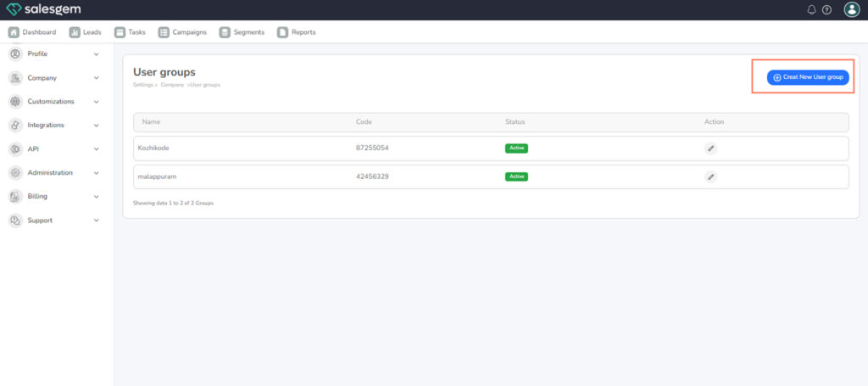868x386 pixels.
Task: Click code 87255054
Action: [x=371, y=148]
